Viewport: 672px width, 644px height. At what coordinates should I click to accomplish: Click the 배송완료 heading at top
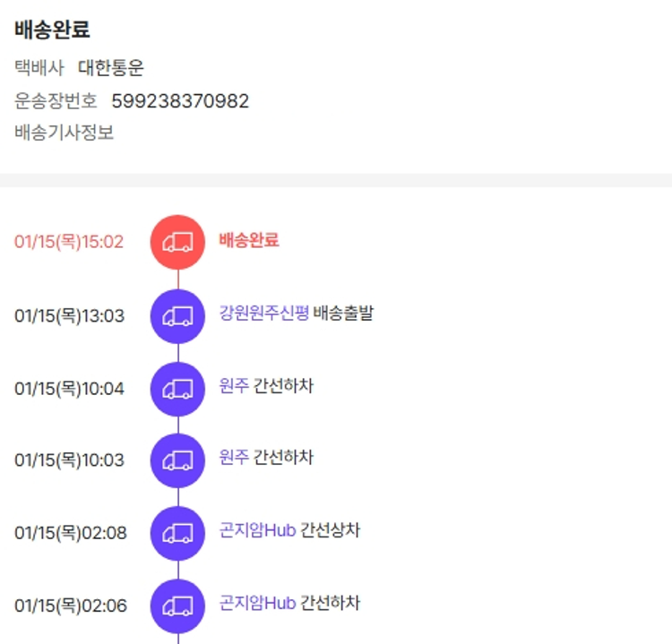click(x=53, y=29)
